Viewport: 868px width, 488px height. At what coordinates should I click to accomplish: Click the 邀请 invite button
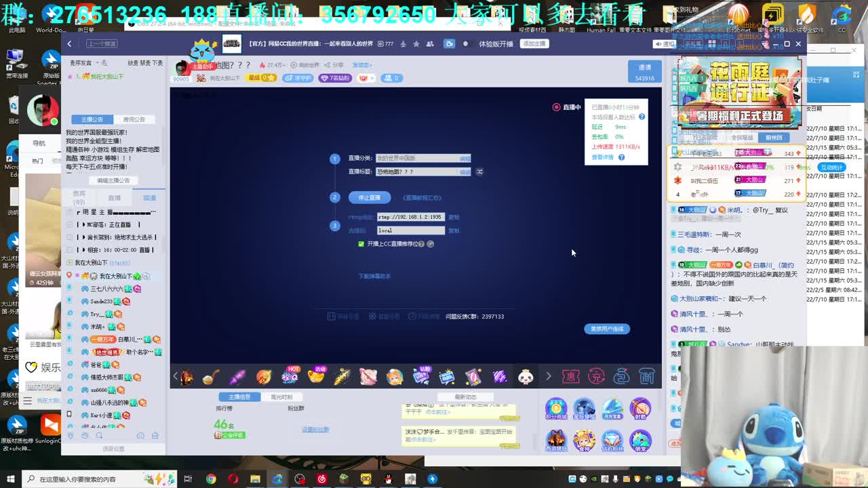(x=645, y=70)
